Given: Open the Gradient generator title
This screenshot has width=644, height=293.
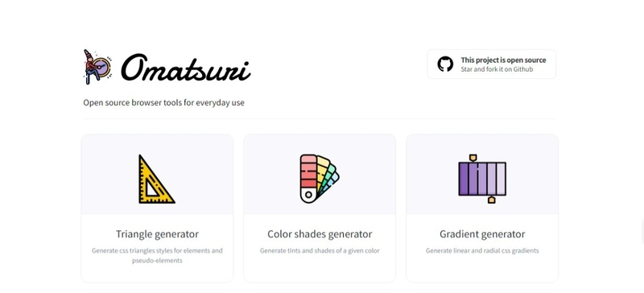Looking at the screenshot, I should (482, 234).
